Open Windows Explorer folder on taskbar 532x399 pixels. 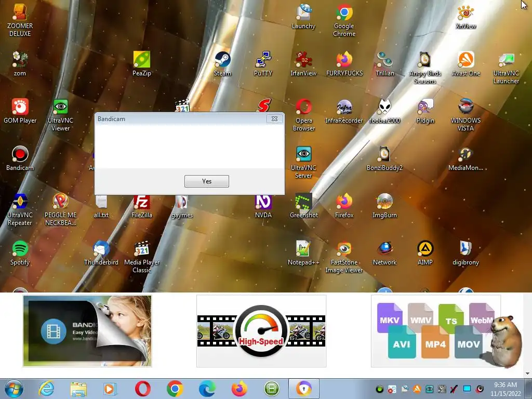(x=78, y=389)
